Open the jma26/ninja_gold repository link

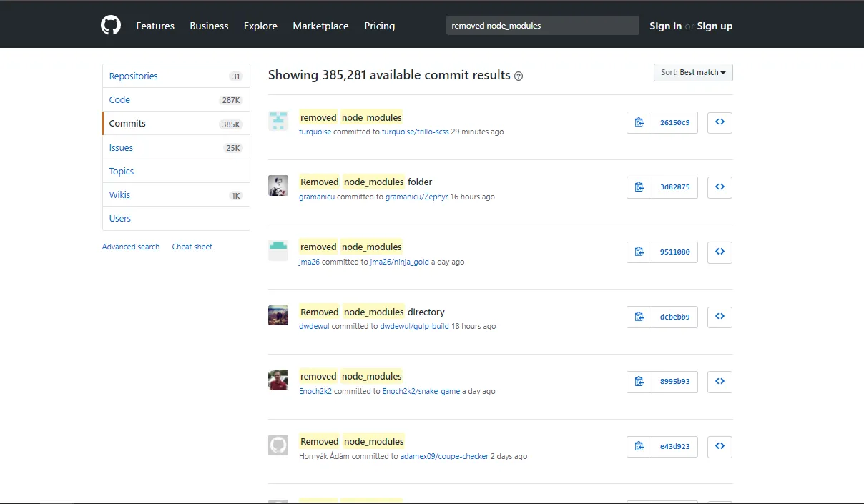[399, 262]
